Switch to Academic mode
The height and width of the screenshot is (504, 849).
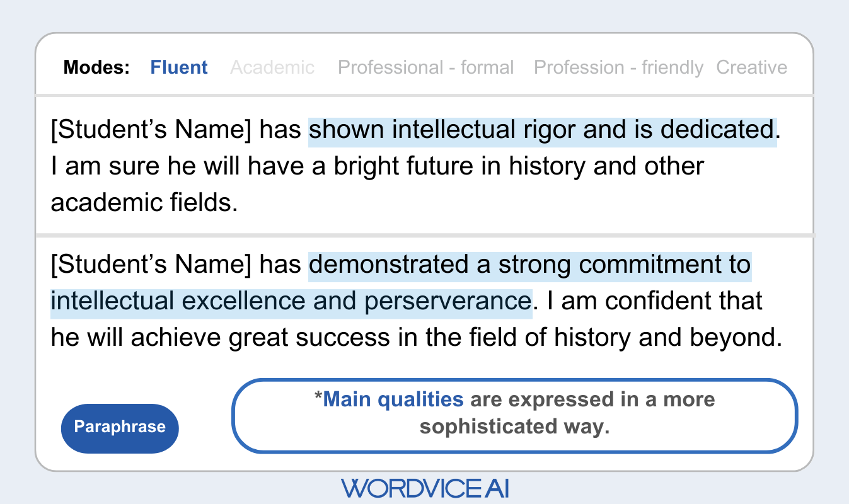[272, 67]
